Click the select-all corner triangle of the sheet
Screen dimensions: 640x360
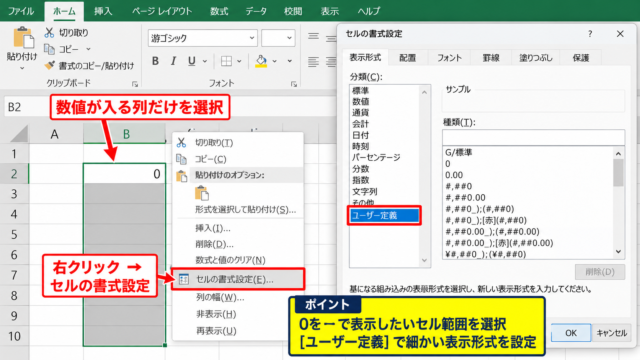coord(18,134)
